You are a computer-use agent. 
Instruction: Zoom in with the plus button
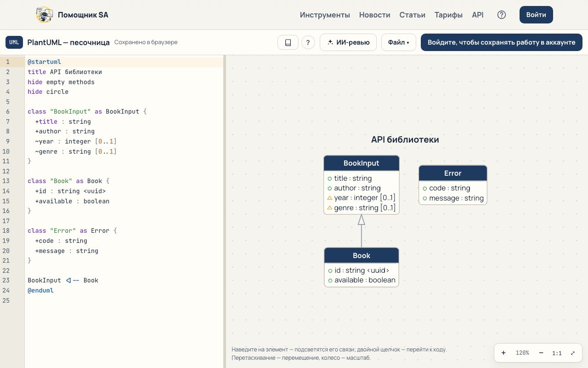503,353
